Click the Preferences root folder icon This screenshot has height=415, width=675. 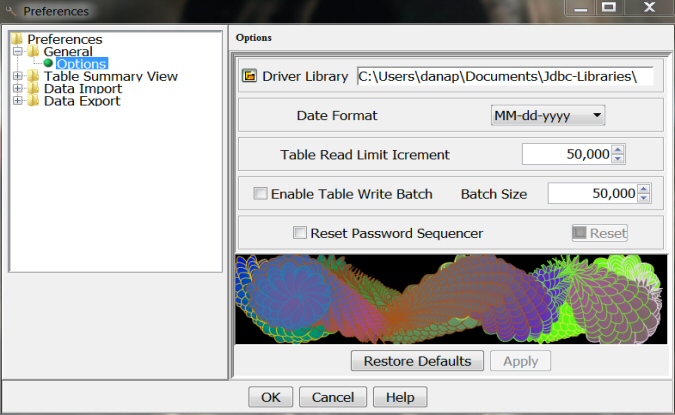(x=16, y=40)
